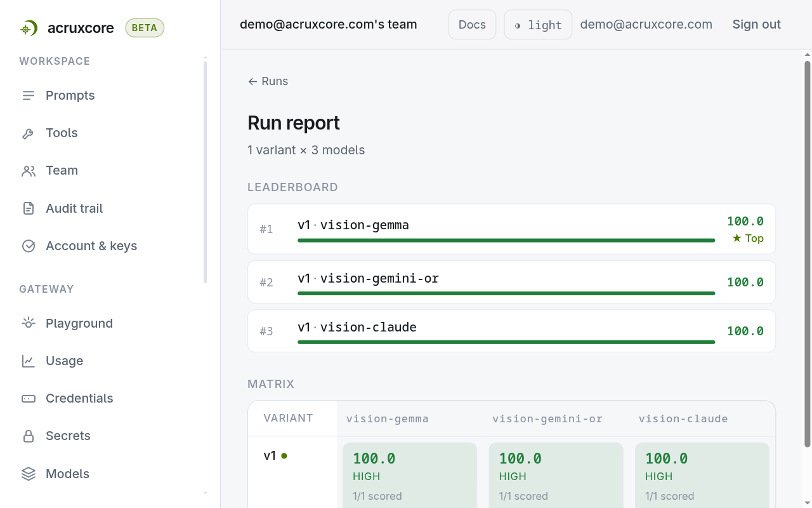Click the v1 variant row label
Image resolution: width=812 pixels, height=508 pixels.
click(x=270, y=455)
